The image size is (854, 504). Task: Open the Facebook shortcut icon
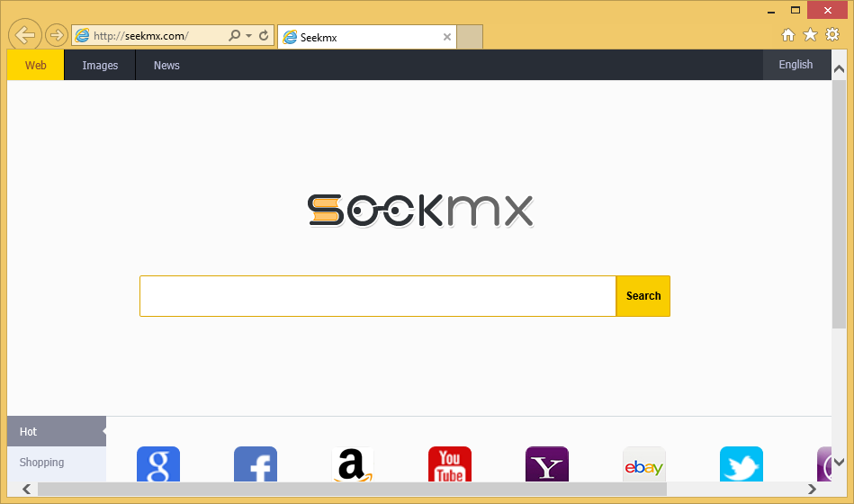pyautogui.click(x=256, y=465)
